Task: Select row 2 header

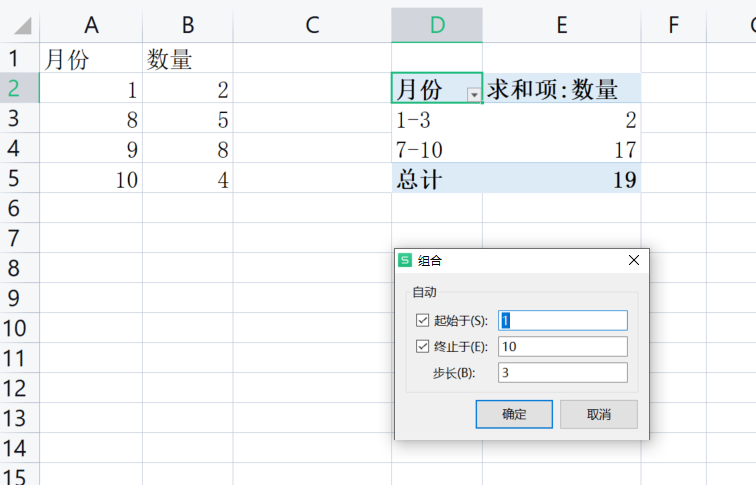Action: pos(19,88)
